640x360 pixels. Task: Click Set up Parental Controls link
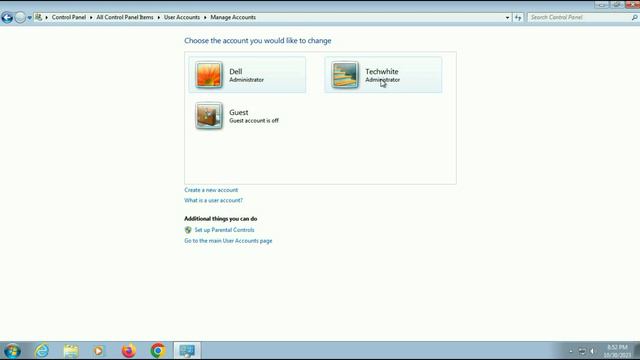click(x=224, y=230)
